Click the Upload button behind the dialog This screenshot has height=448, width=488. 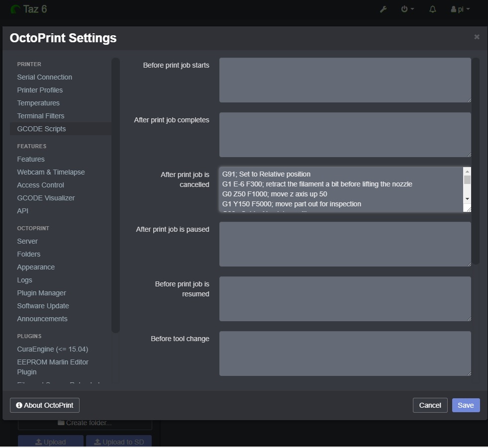click(50, 442)
